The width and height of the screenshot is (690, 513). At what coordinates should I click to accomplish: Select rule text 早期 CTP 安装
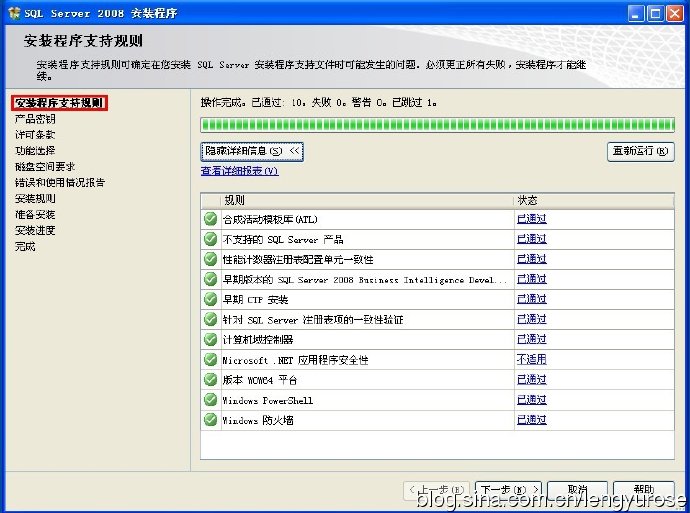[255, 300]
